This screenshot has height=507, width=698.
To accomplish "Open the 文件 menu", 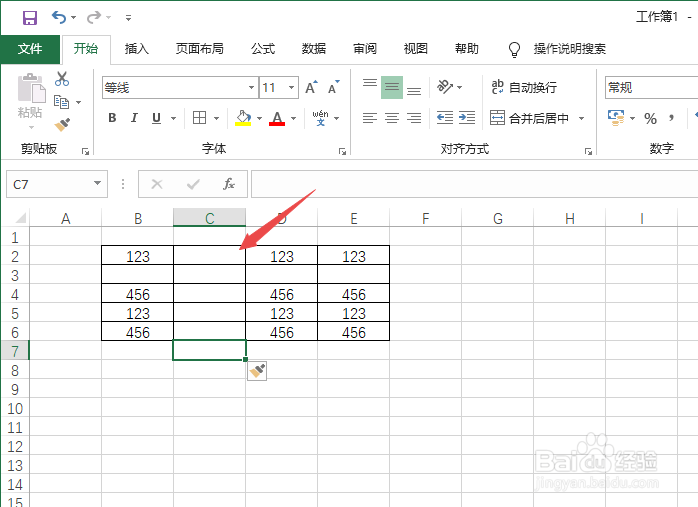I will pos(30,49).
